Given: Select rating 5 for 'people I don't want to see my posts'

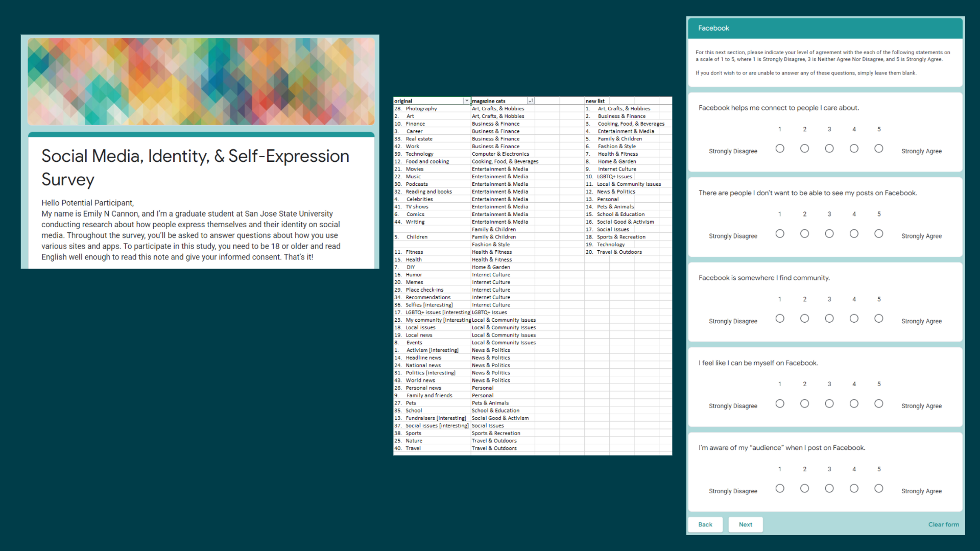Looking at the screenshot, I should tap(879, 234).
